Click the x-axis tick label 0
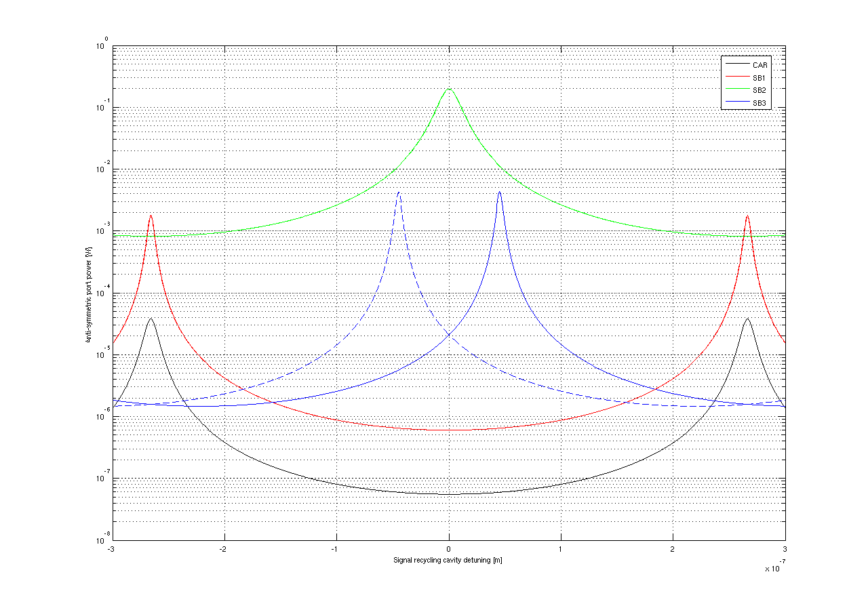This screenshot has height=608, width=868. click(448, 549)
